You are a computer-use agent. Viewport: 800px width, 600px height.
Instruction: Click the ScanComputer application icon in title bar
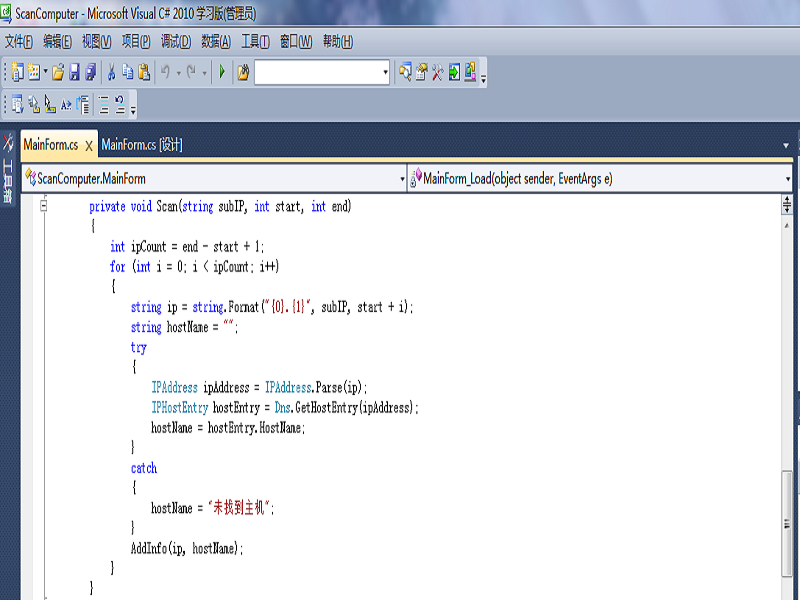tap(6, 12)
